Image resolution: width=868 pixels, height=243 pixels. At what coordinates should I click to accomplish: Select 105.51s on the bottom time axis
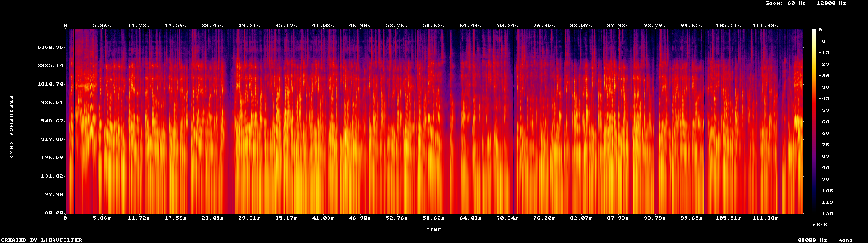[728, 218]
